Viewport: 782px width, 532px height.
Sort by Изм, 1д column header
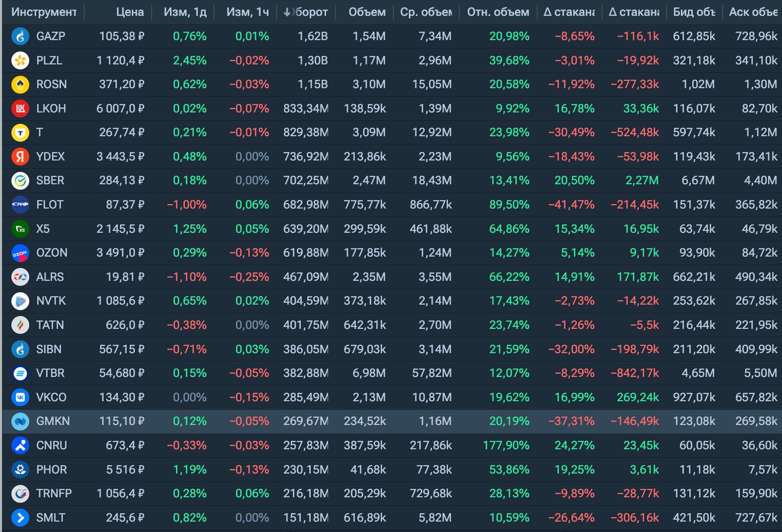pyautogui.click(x=185, y=12)
